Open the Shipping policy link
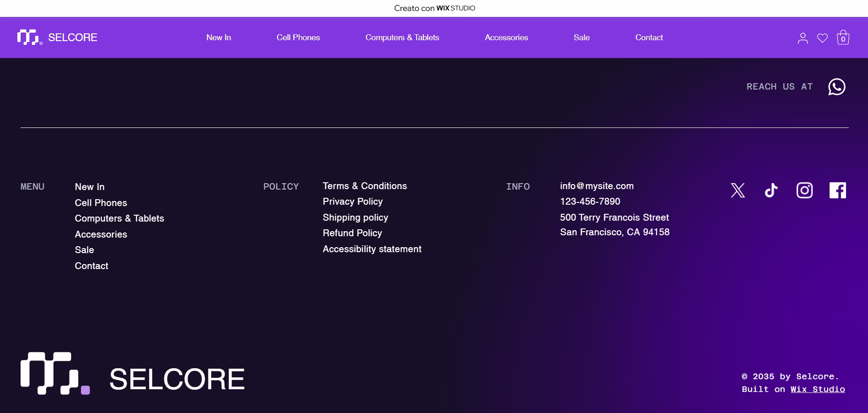This screenshot has height=413, width=868. [355, 217]
